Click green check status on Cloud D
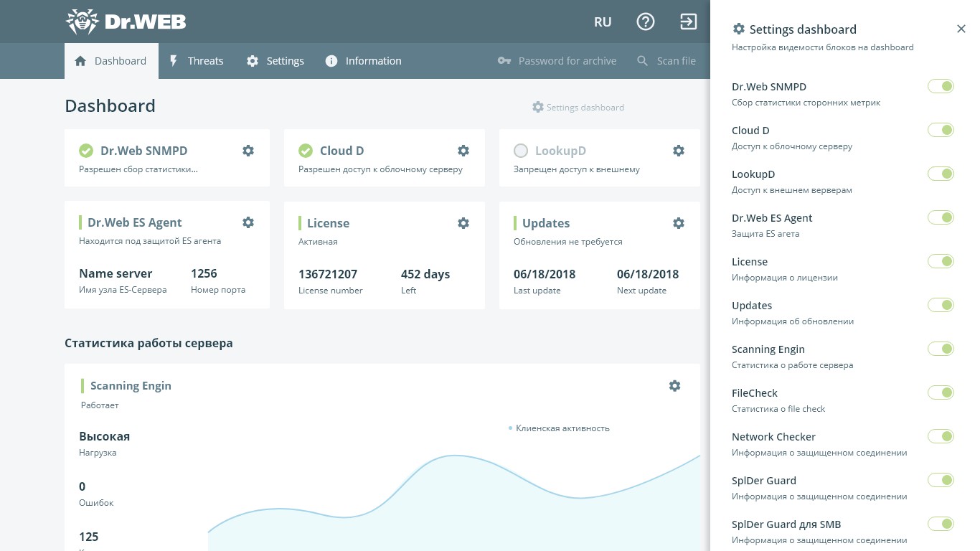 (306, 151)
